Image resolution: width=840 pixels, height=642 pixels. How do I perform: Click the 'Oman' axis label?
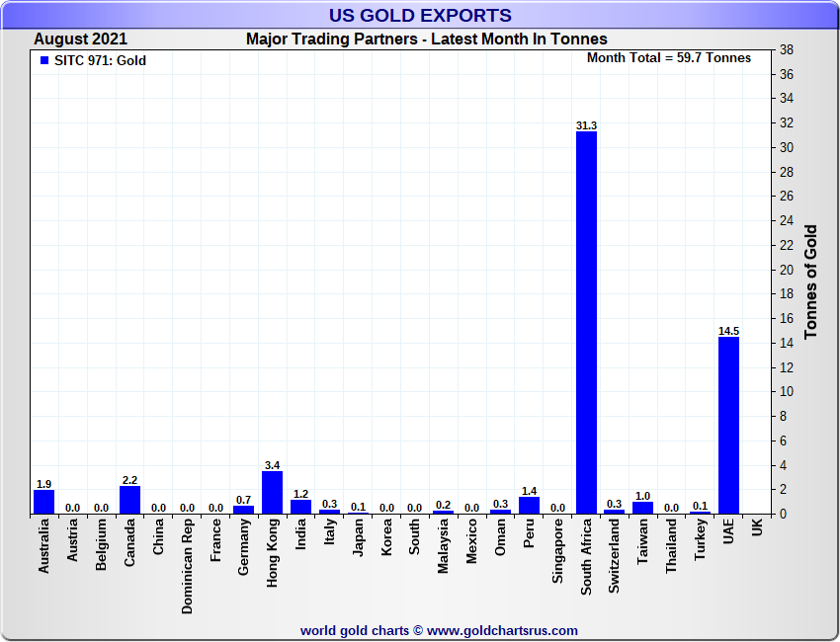coord(500,536)
